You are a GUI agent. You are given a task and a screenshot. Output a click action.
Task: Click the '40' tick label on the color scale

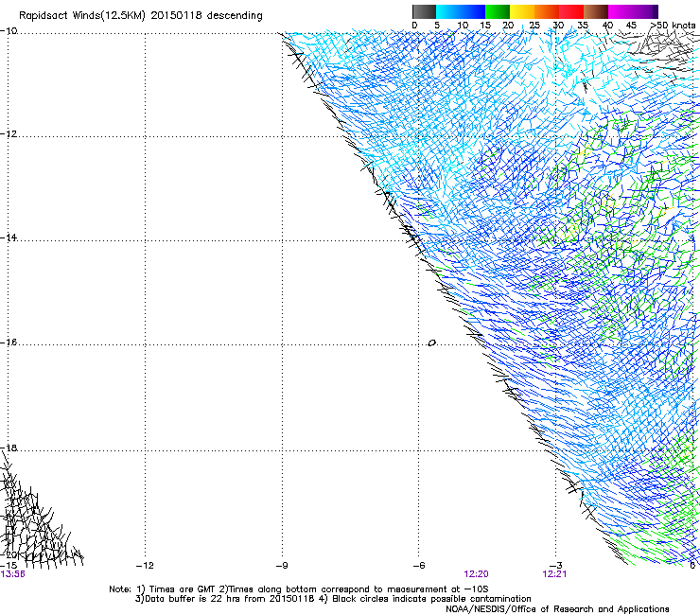pos(607,26)
